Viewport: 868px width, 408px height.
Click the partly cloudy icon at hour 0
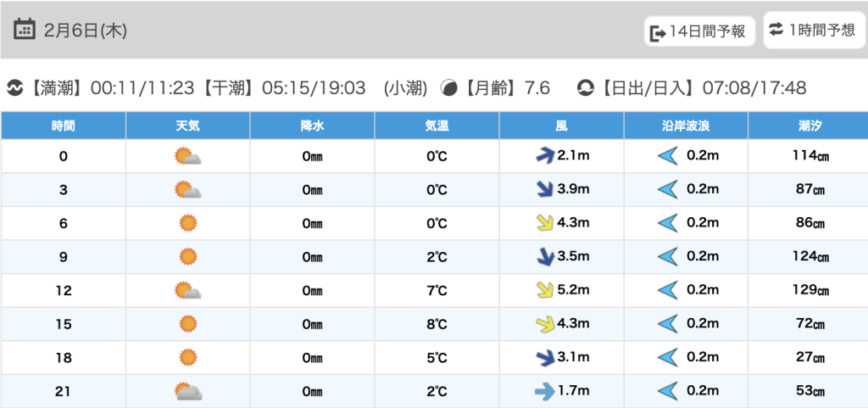[x=187, y=156]
